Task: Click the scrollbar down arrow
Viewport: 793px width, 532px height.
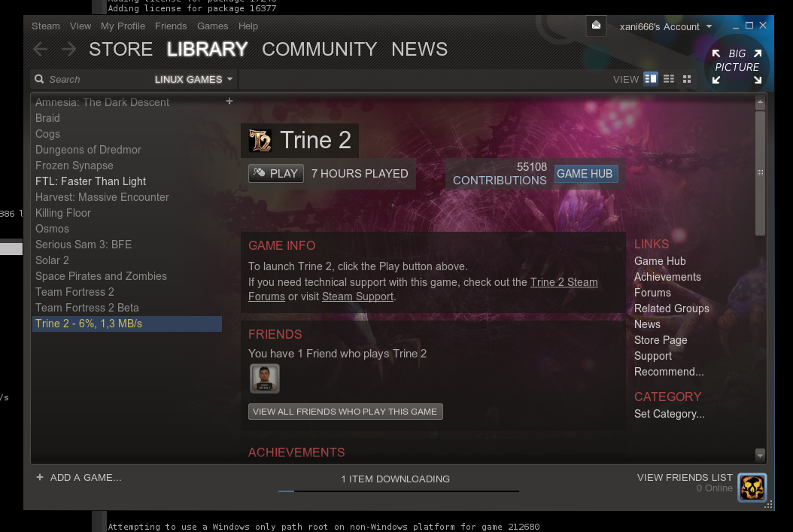Action: point(760,454)
